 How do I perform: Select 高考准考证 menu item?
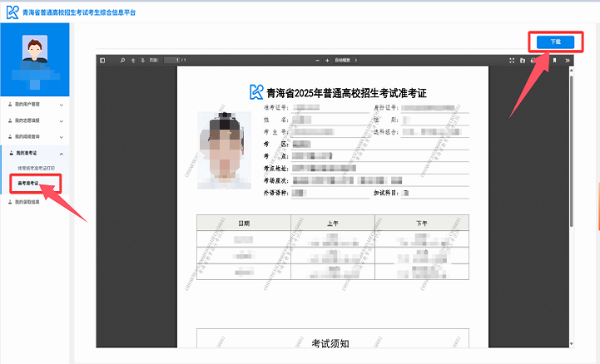(x=30, y=183)
